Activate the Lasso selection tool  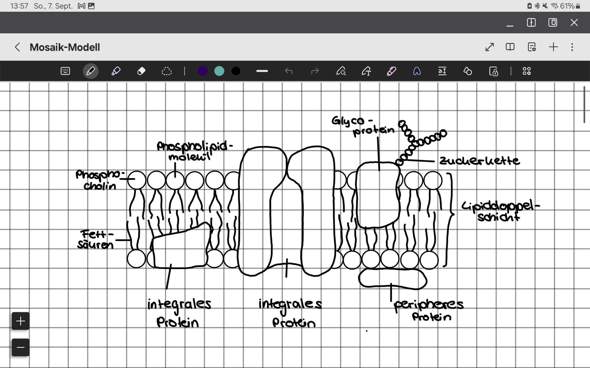pos(167,71)
